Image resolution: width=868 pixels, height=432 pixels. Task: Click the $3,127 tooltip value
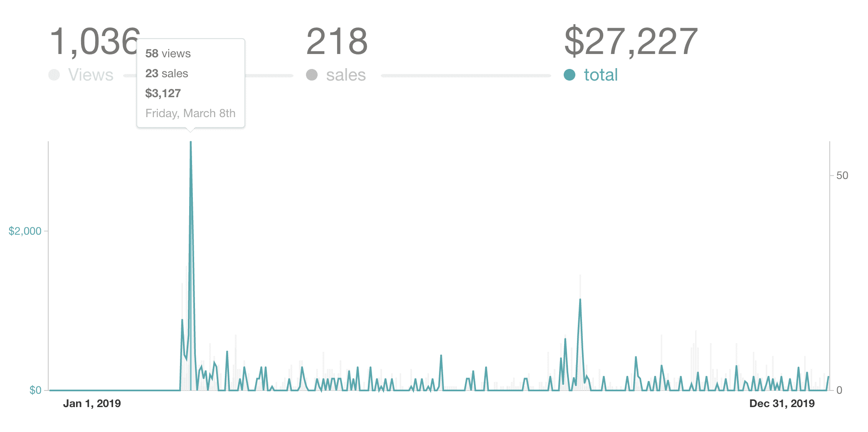click(163, 93)
